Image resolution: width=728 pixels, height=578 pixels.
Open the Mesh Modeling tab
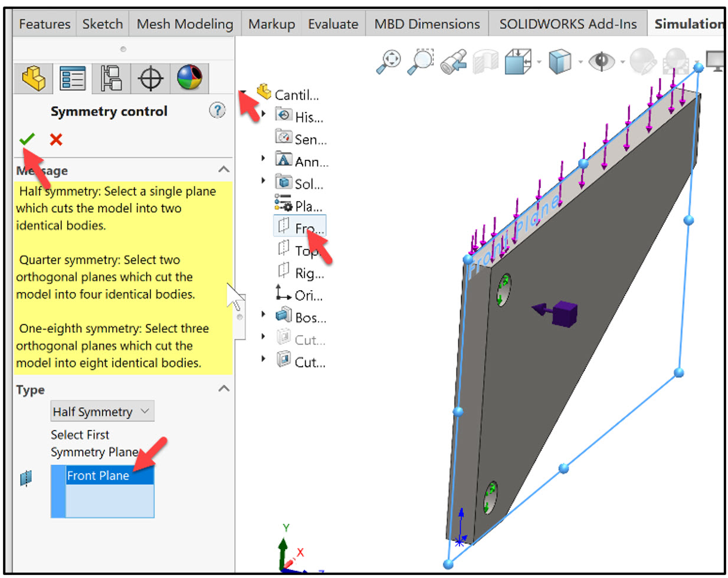[183, 24]
